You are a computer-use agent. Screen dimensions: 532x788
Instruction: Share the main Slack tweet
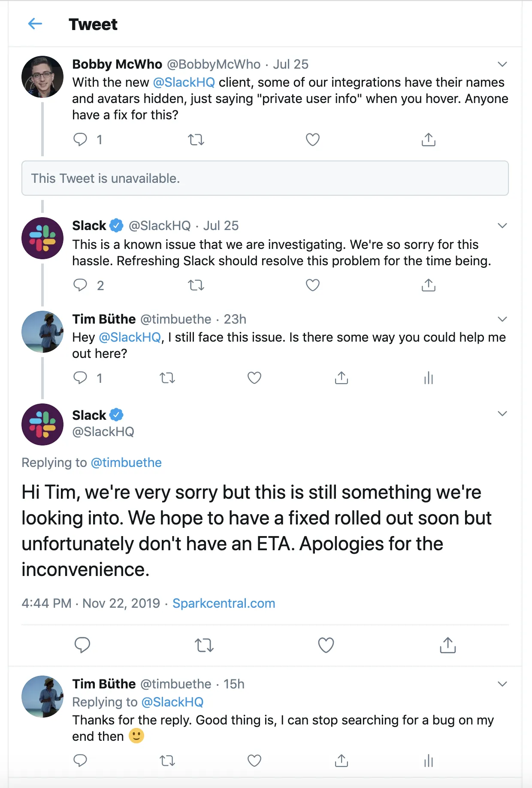click(x=447, y=645)
